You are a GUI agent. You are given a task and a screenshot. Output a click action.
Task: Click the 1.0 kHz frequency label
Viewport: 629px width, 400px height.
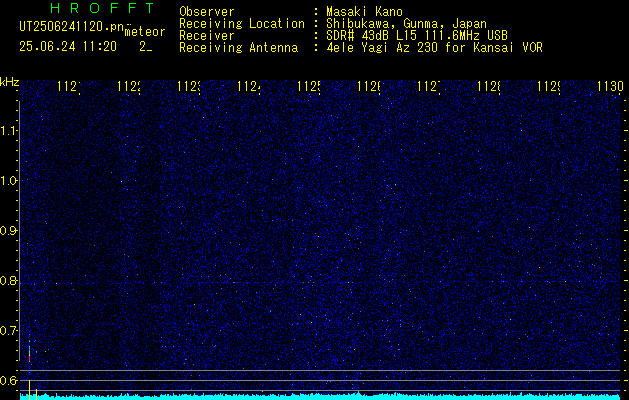click(x=9, y=181)
